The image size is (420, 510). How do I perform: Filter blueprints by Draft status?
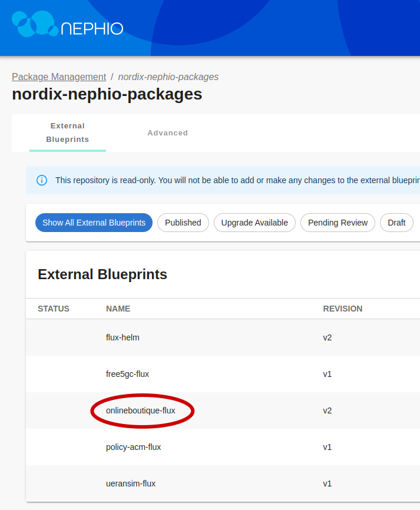pos(396,223)
